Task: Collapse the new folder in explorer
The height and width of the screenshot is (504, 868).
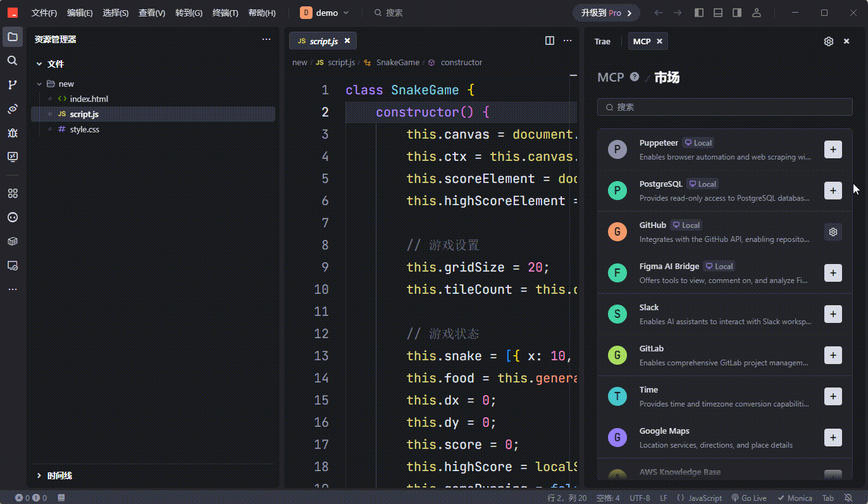Action: pyautogui.click(x=39, y=84)
